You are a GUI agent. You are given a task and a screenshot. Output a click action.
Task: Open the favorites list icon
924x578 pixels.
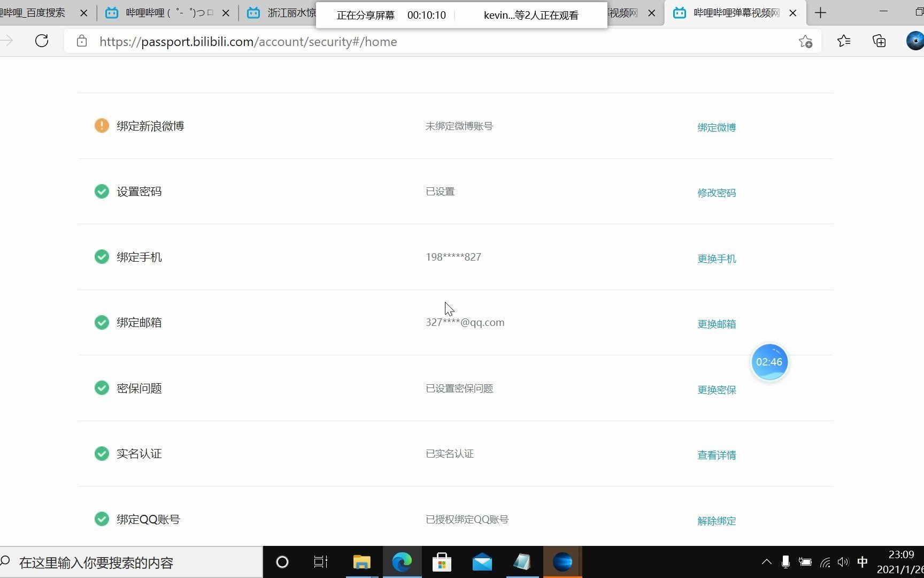click(x=844, y=41)
